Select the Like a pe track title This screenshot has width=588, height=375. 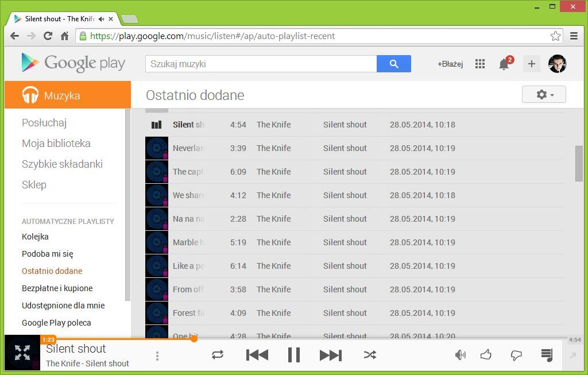tap(188, 266)
